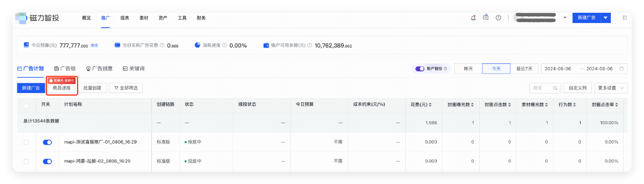Image resolution: width=644 pixels, height=184 pixels.
Task: Click the 商品速推 button
Action: click(62, 88)
